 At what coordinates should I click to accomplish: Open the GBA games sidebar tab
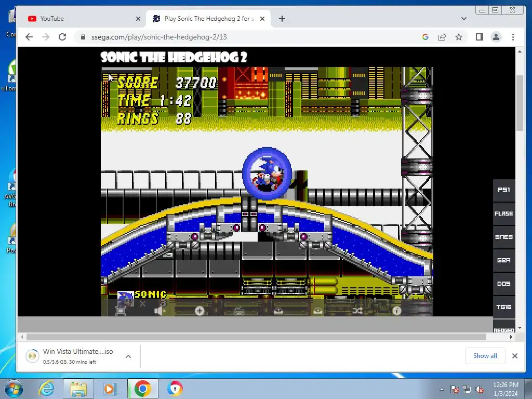point(504,260)
